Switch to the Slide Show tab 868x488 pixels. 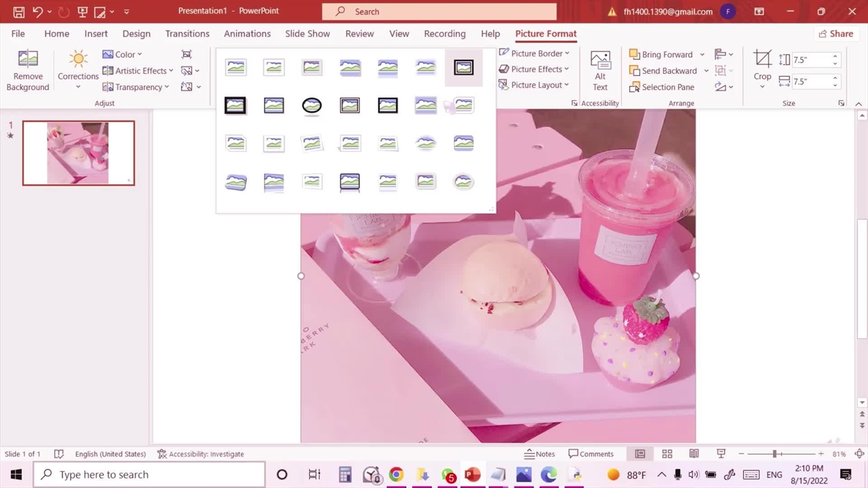(x=307, y=34)
